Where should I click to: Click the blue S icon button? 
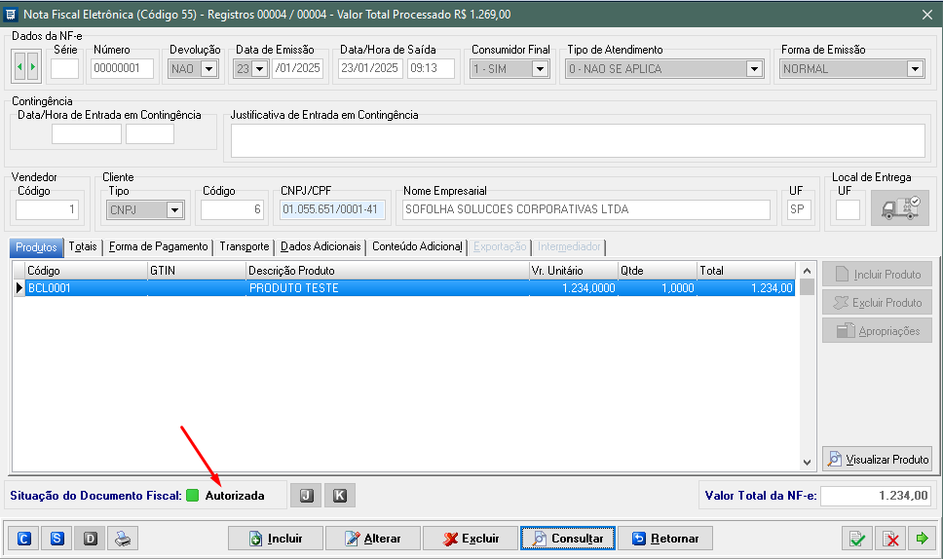(x=57, y=538)
